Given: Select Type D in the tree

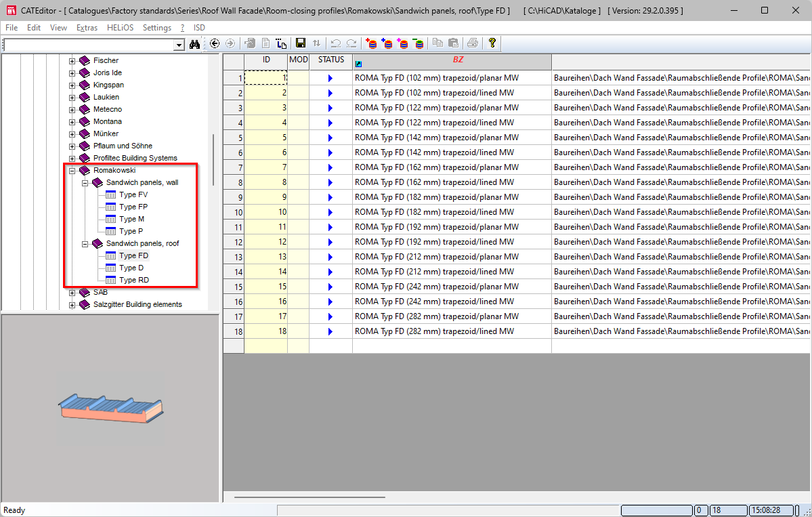Looking at the screenshot, I should [131, 268].
